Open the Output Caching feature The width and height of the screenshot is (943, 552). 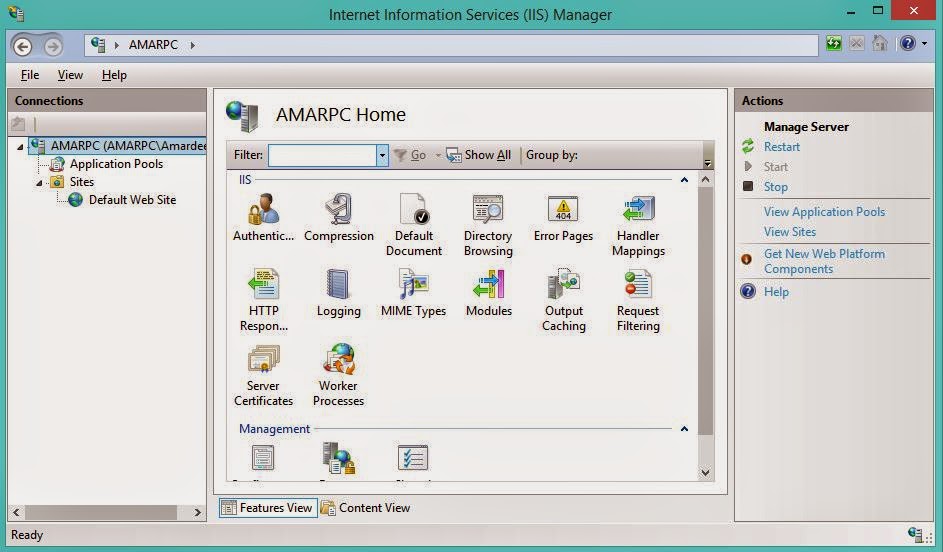[564, 299]
